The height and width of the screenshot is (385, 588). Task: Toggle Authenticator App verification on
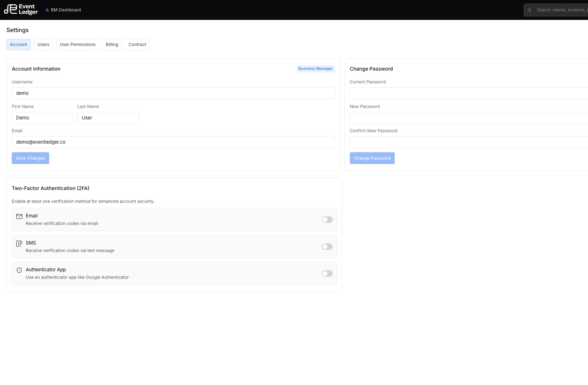[327, 273]
